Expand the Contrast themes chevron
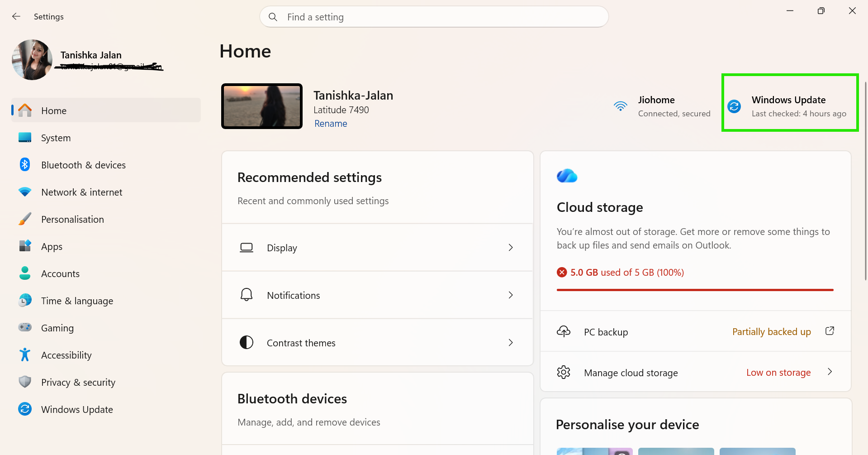868x455 pixels. pos(511,343)
